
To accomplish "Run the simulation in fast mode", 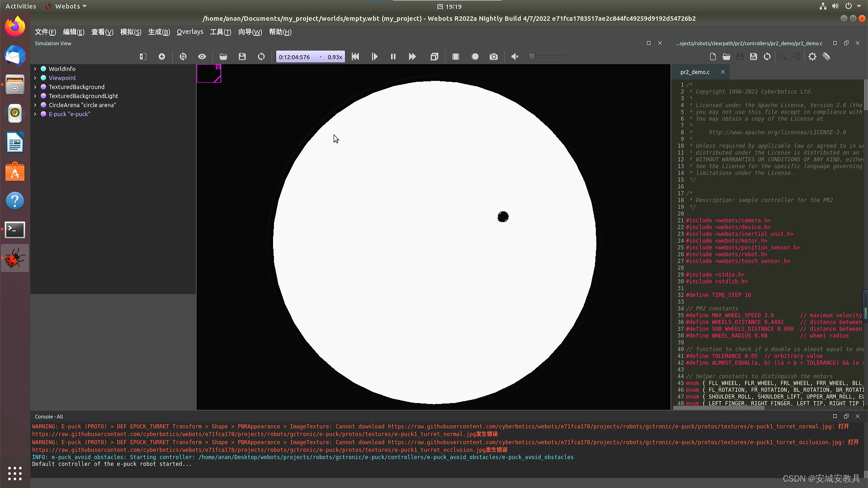I will pyautogui.click(x=412, y=56).
